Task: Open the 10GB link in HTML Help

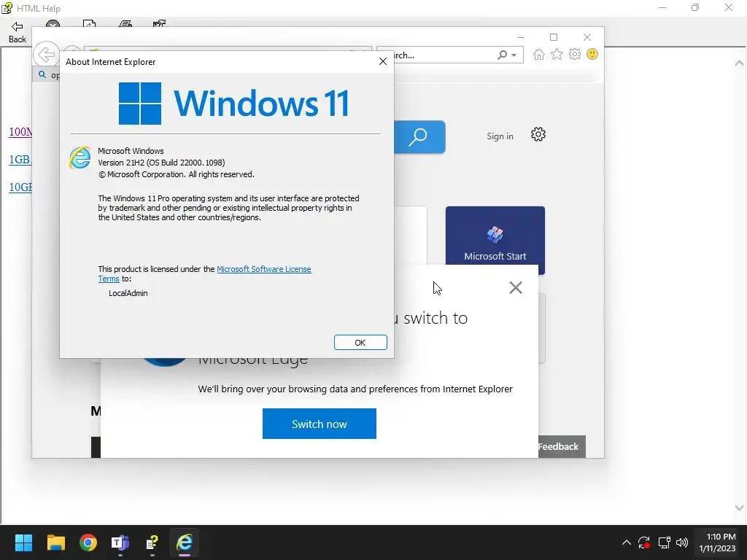Action: pos(20,187)
